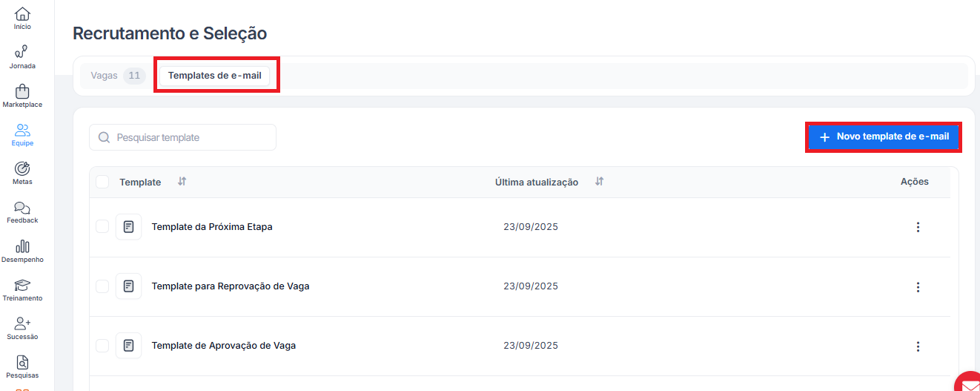
Task: Go to Marketplace from the sidebar
Action: (22, 92)
